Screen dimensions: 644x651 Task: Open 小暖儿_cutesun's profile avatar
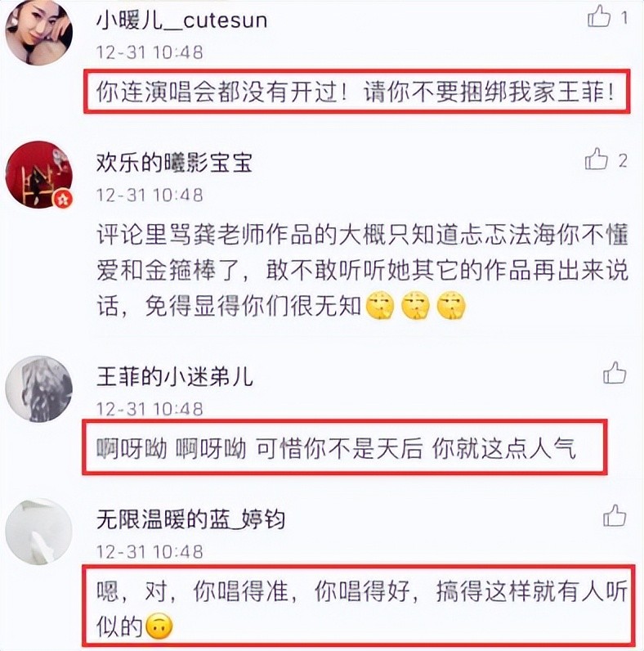click(39, 33)
